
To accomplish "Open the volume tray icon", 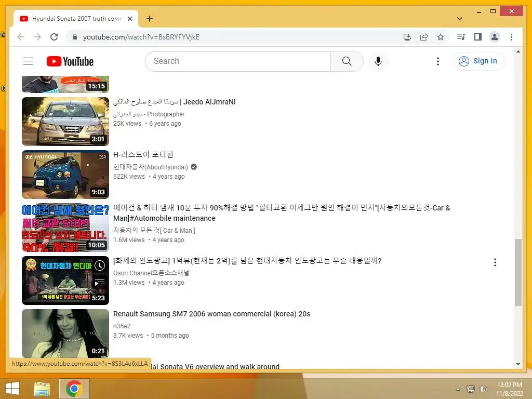I will tap(483, 389).
